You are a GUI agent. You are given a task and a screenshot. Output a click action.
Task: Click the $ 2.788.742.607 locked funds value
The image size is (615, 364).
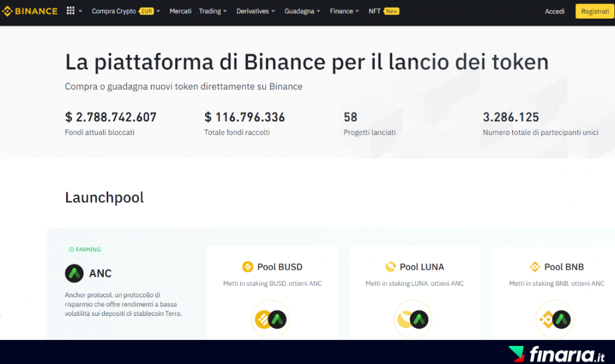coord(111,117)
